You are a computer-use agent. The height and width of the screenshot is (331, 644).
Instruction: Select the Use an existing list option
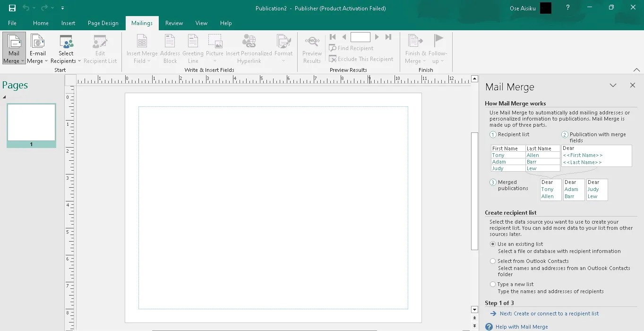(492, 244)
